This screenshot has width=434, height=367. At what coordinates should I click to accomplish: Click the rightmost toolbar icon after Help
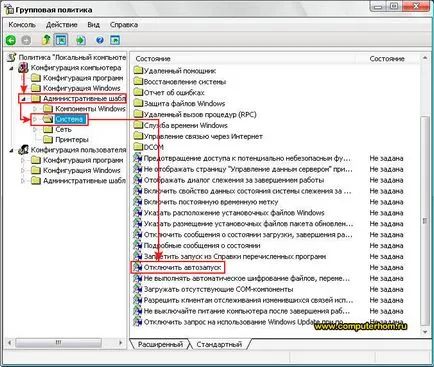point(115,40)
